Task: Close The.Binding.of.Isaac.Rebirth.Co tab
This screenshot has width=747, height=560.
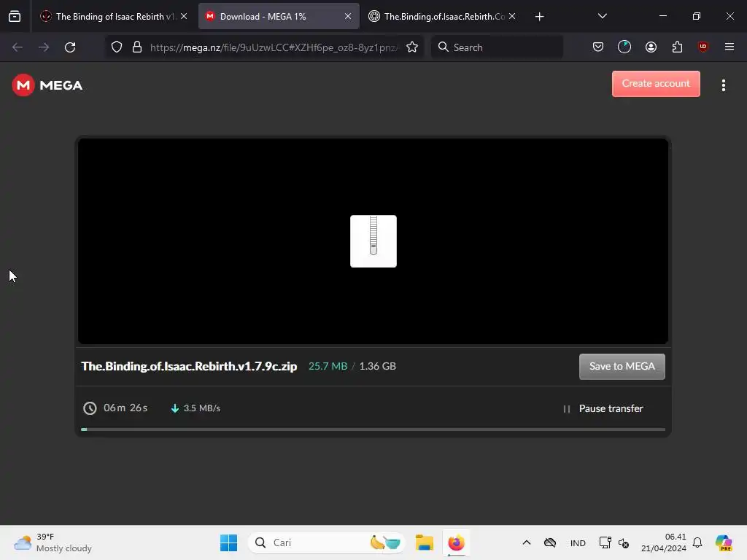Action: click(x=511, y=16)
